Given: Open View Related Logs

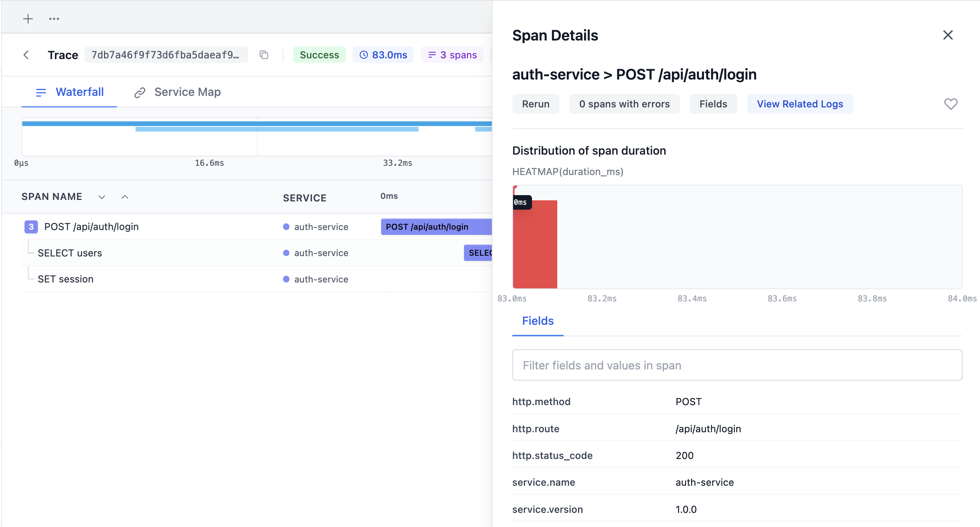Looking at the screenshot, I should [x=800, y=104].
